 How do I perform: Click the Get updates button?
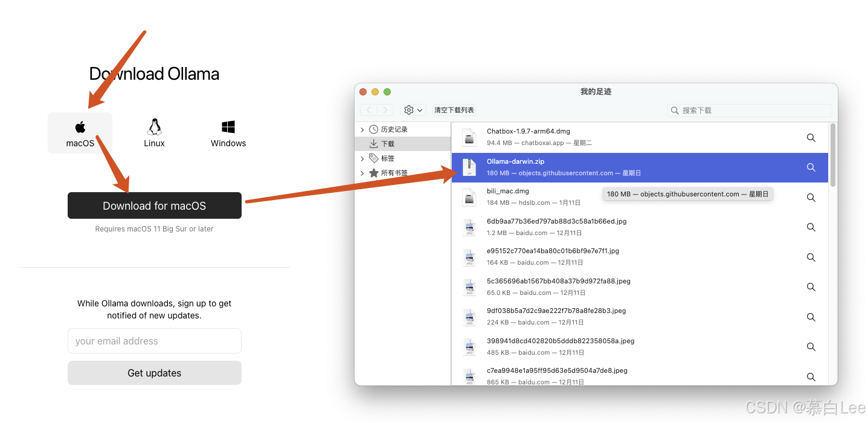(154, 373)
